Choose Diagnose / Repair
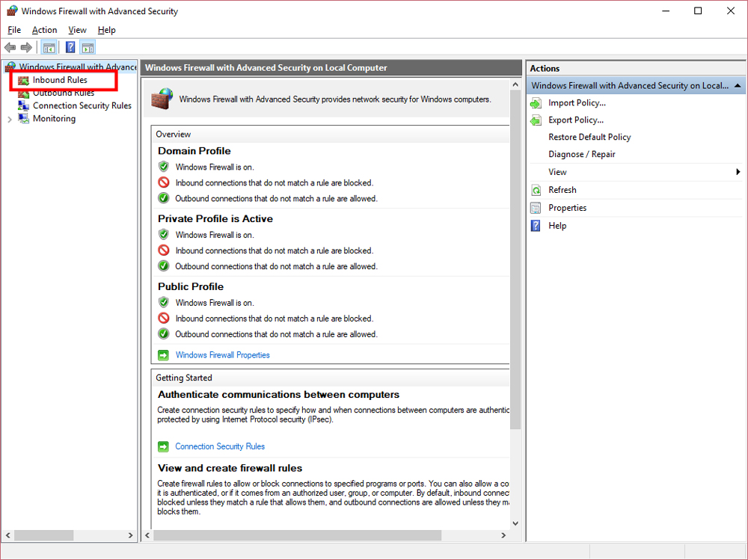 point(581,155)
